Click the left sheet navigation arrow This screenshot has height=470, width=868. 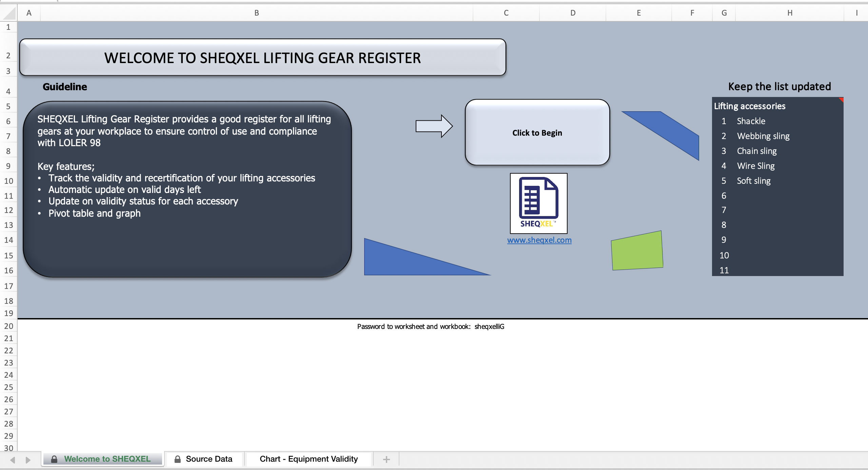click(13, 459)
